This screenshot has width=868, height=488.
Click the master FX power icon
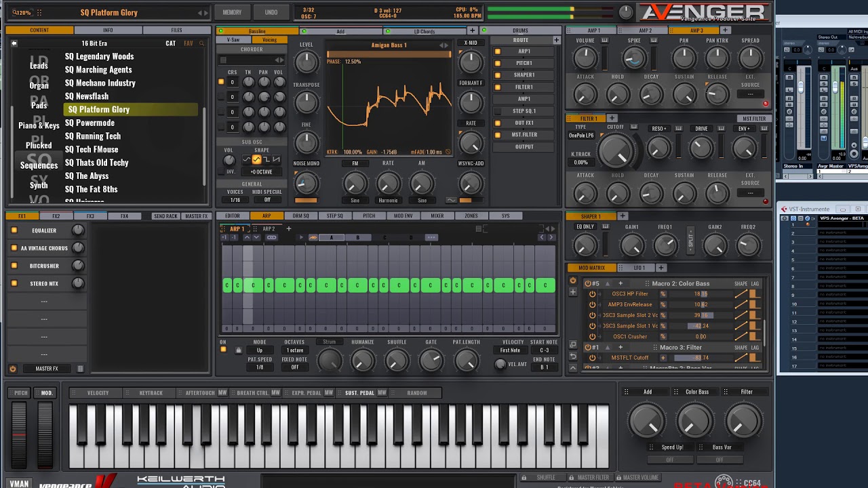click(x=13, y=369)
